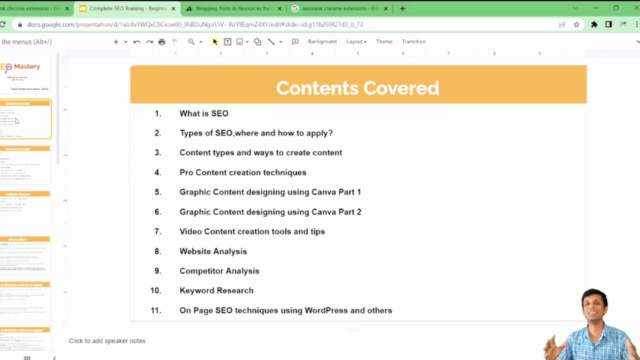
Task: Click the address bar URL
Action: pyautogui.click(x=195, y=24)
